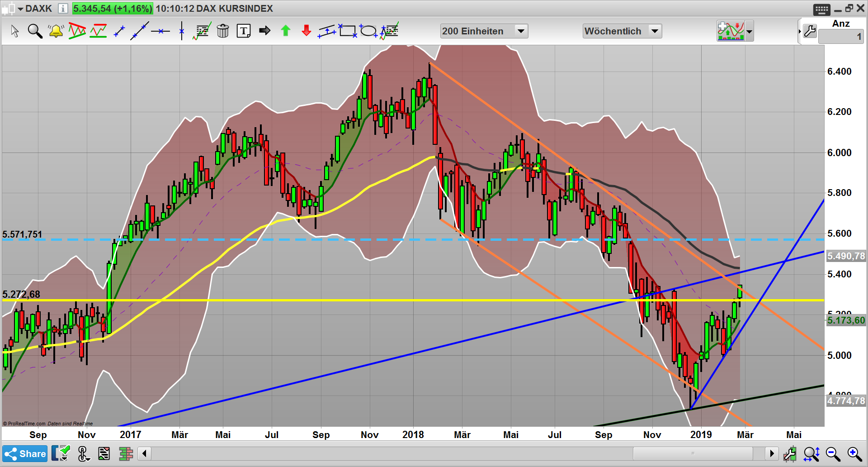The height and width of the screenshot is (467, 868).
Task: Click the 5.490,78 price axis tag
Action: 846,256
